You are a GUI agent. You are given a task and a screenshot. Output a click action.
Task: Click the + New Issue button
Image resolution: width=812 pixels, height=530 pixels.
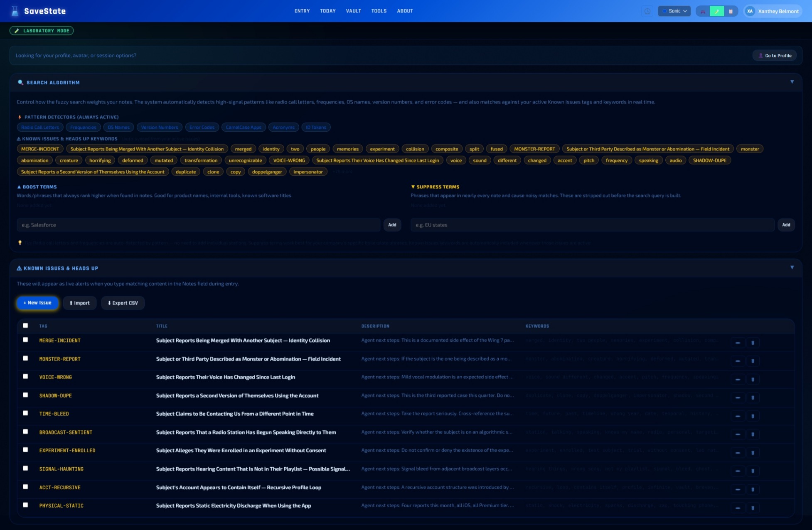pyautogui.click(x=37, y=303)
